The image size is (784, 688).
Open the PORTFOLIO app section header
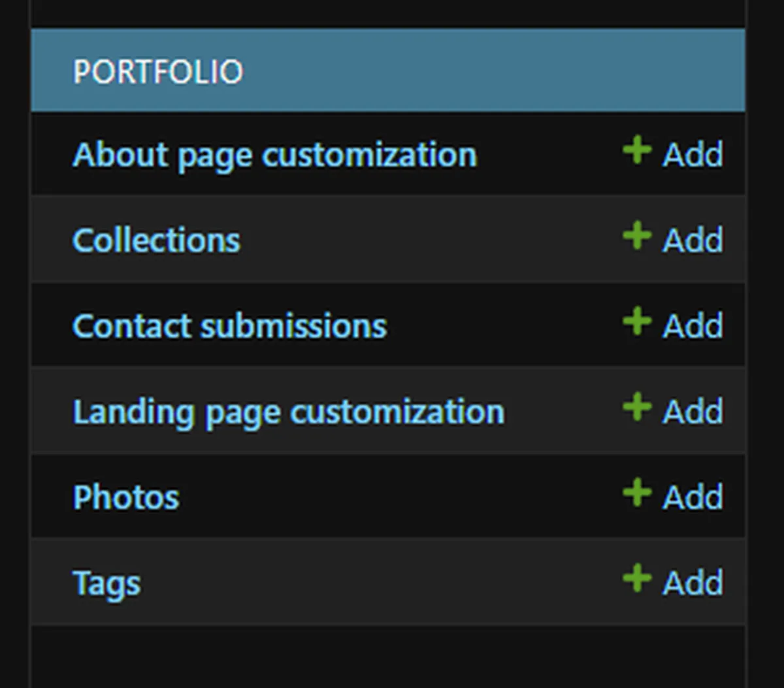tap(158, 71)
